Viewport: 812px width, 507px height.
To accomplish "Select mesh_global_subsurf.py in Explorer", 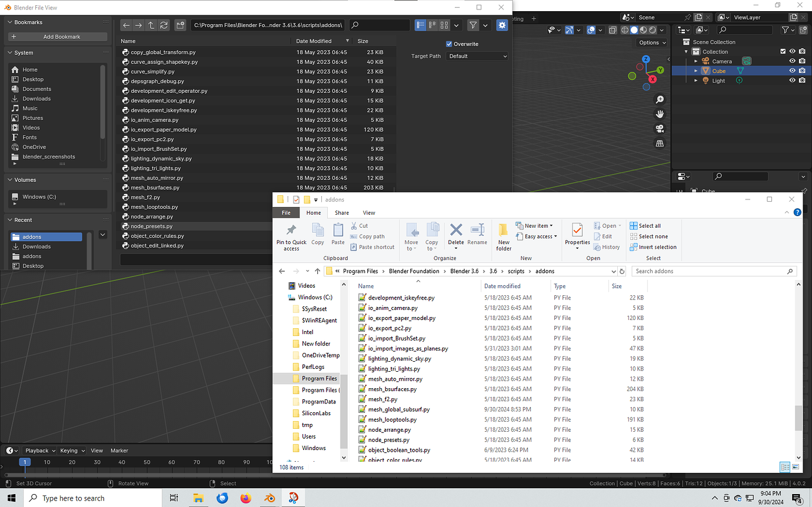I will 399,409.
